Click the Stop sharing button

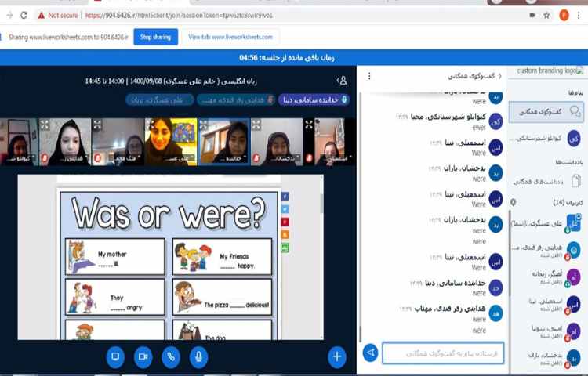point(155,37)
